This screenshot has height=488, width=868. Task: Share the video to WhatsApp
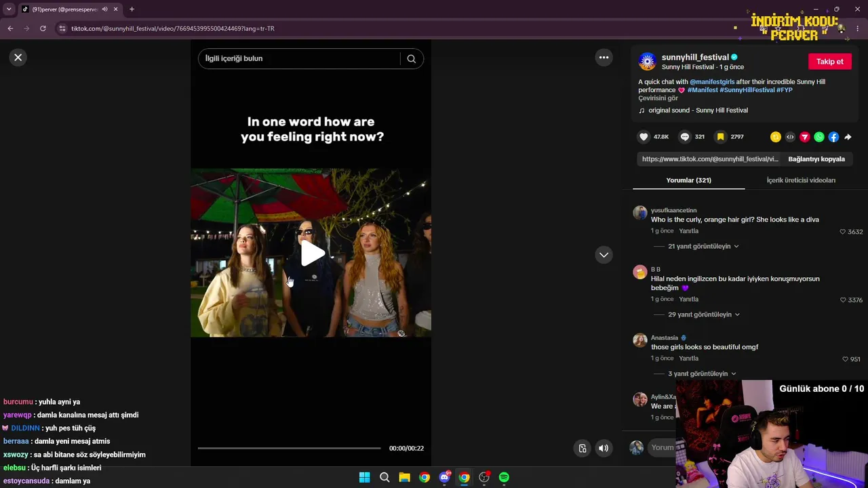pyautogui.click(x=819, y=137)
